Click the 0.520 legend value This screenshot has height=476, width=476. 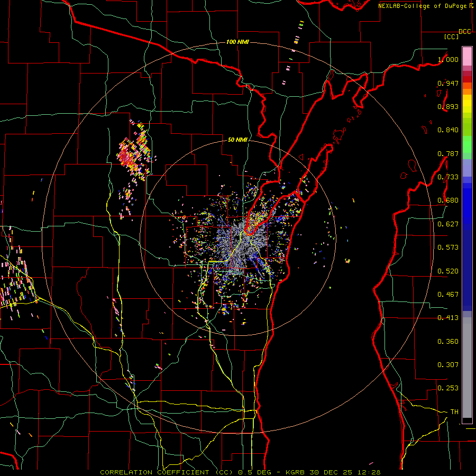point(448,271)
